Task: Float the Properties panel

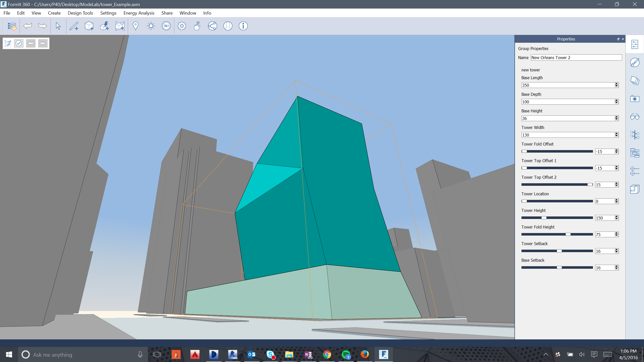Action: point(618,39)
